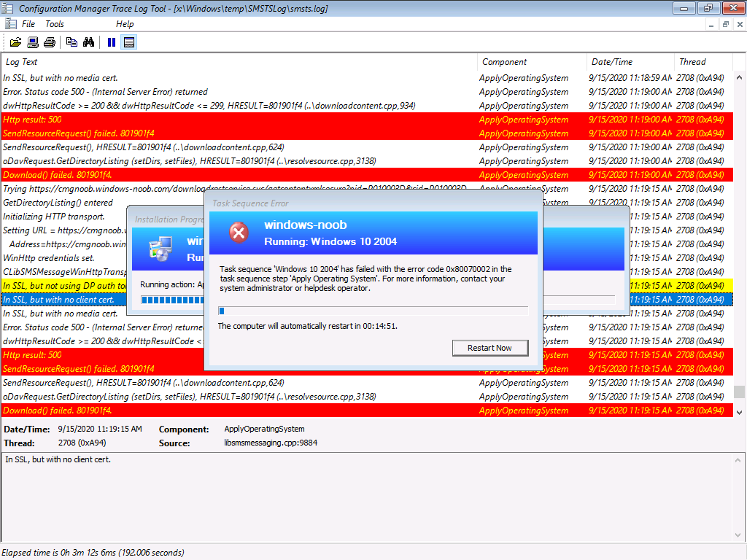Click details text 'In SSL, but with no client cert.'
747x560 pixels.
(58, 459)
